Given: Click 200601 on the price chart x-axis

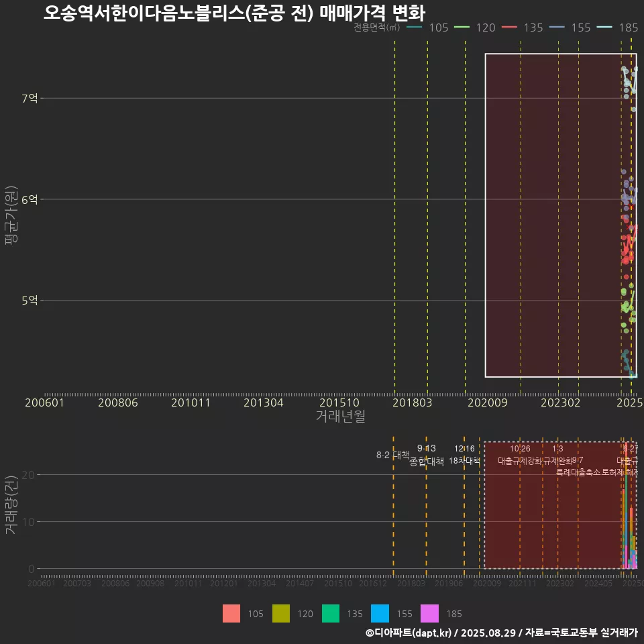Looking at the screenshot, I should pos(45,402).
